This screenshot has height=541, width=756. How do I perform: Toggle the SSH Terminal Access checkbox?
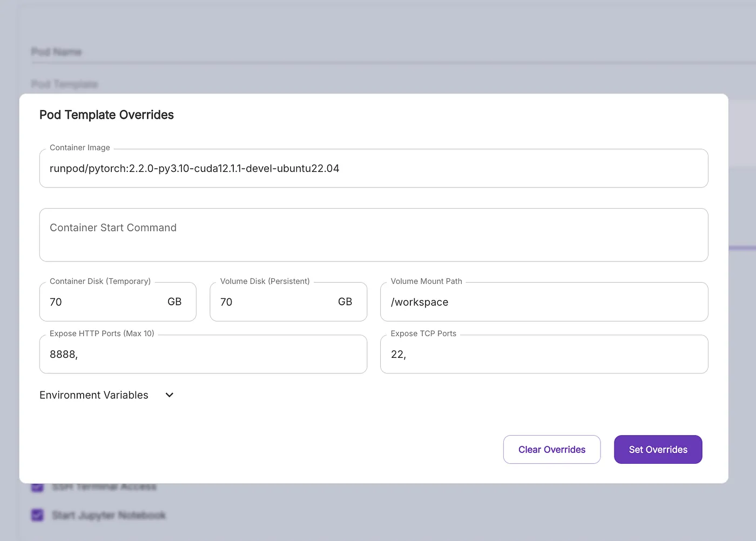pyautogui.click(x=37, y=487)
